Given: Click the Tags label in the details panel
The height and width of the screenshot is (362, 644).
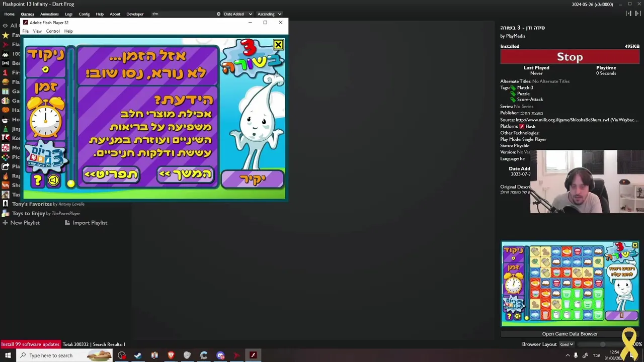Looking at the screenshot, I should pos(505,87).
